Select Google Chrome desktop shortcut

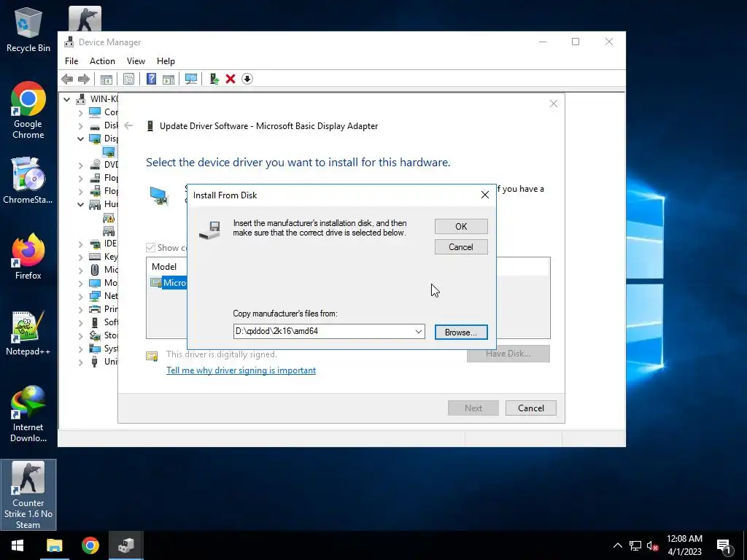[28, 111]
